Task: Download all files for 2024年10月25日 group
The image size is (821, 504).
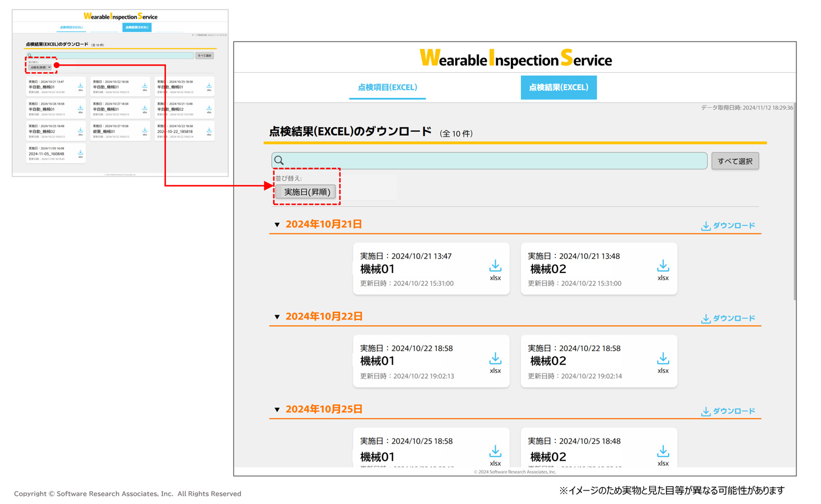Action: coord(728,411)
